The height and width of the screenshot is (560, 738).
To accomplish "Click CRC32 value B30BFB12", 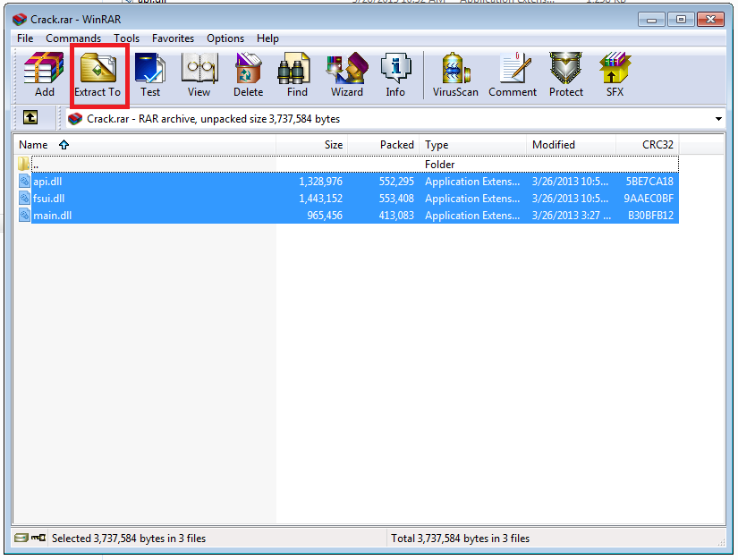I will coord(650,215).
